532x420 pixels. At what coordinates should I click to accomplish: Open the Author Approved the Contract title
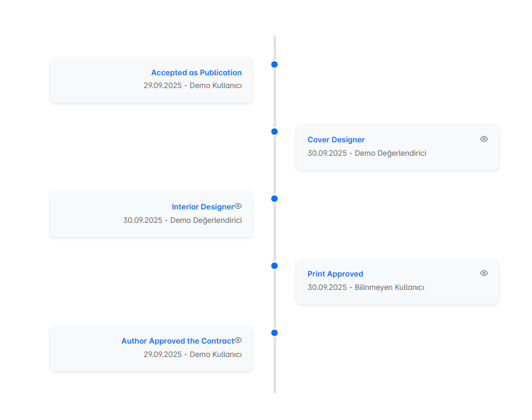177,341
